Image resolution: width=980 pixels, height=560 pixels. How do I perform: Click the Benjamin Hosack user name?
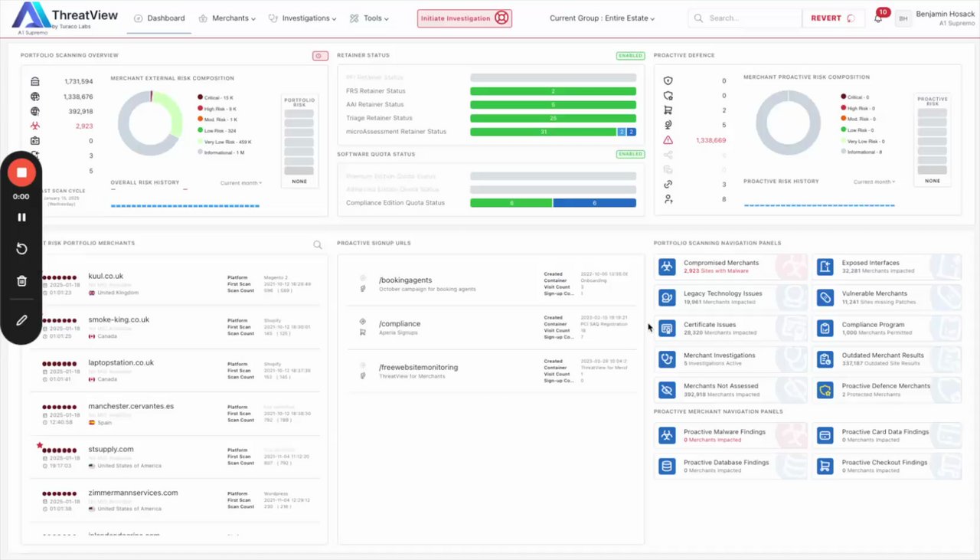coord(945,14)
